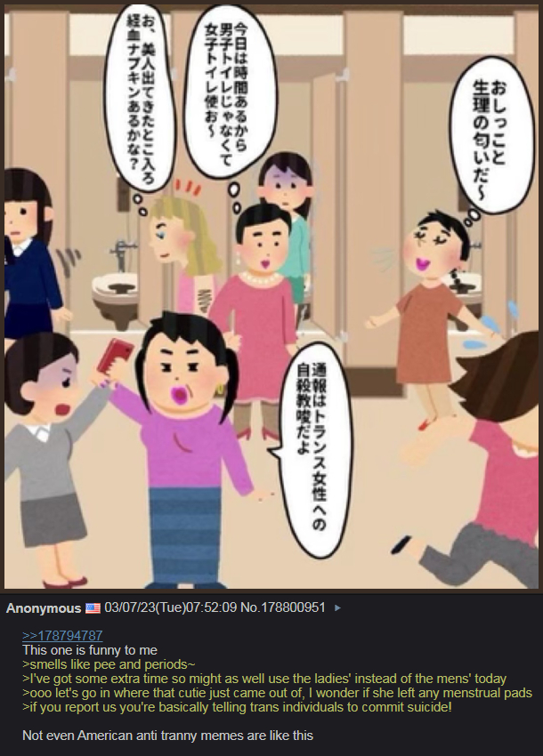Click the United States flag icon
Image resolution: width=543 pixels, height=756 pixels.
pos(93,608)
